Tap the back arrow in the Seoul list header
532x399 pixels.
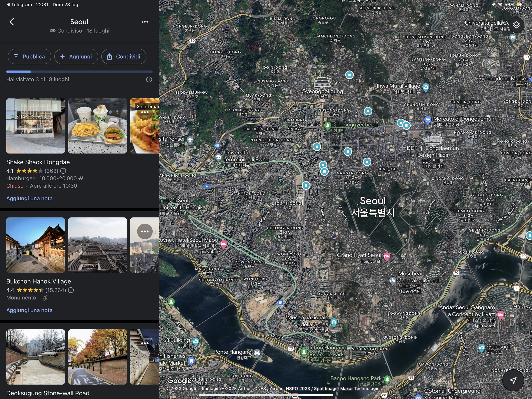point(12,22)
